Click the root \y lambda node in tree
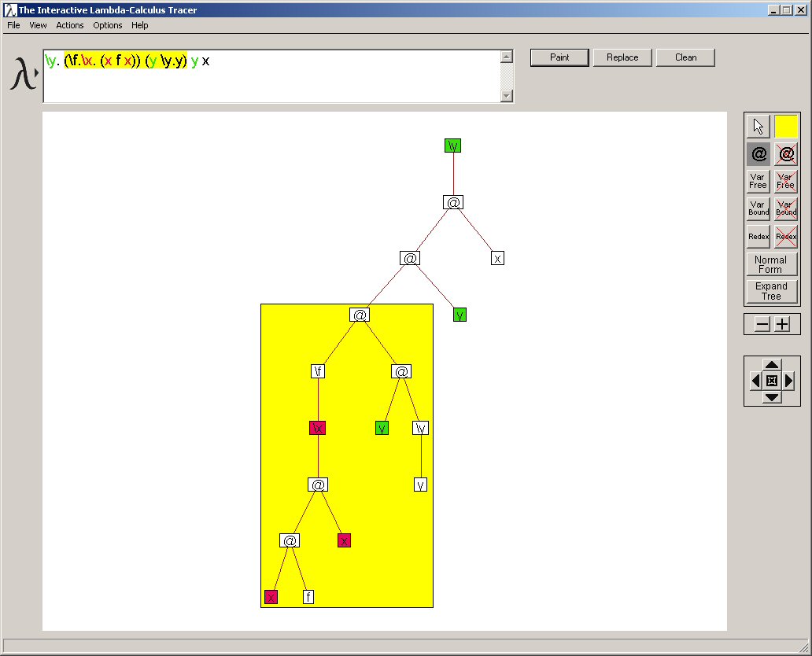Screen dimensions: 812x656 (452, 146)
